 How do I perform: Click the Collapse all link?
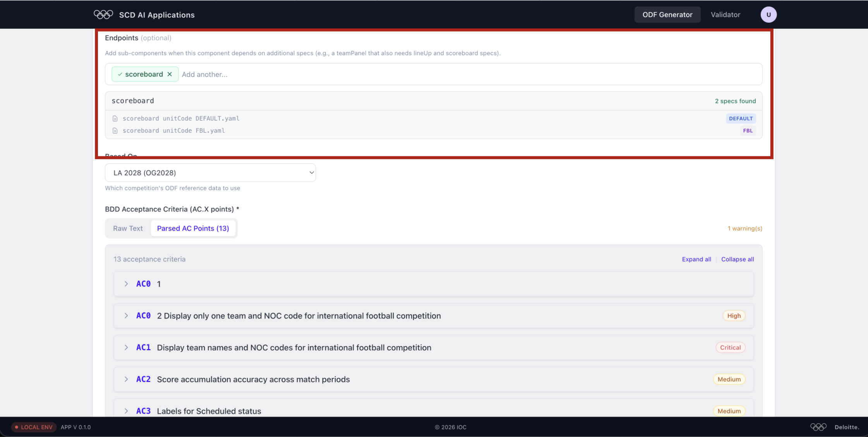pyautogui.click(x=738, y=259)
